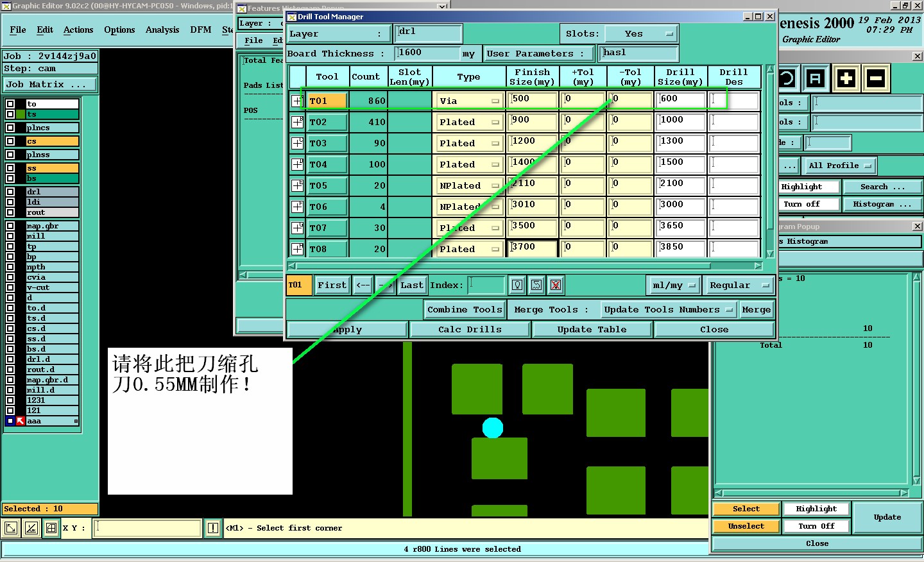This screenshot has height=562, width=924.
Task: Toggle visibility checkbox of layer 'plnss'
Action: pyautogui.click(x=10, y=155)
